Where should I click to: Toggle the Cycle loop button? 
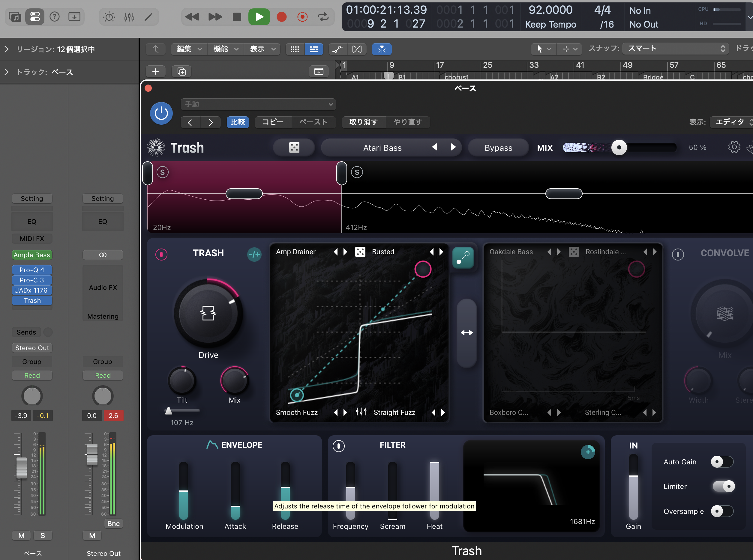[x=323, y=16]
